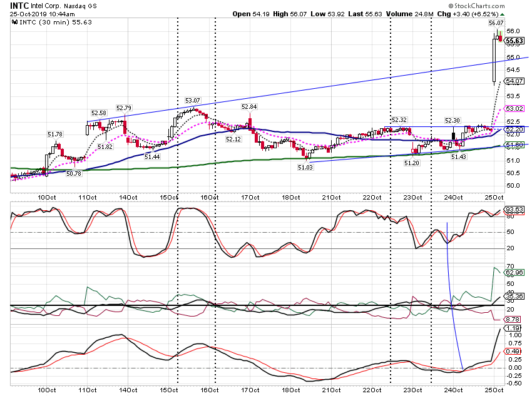Click the 93.63 stochastic value tag
This screenshot has height=396, width=532.
[514, 210]
